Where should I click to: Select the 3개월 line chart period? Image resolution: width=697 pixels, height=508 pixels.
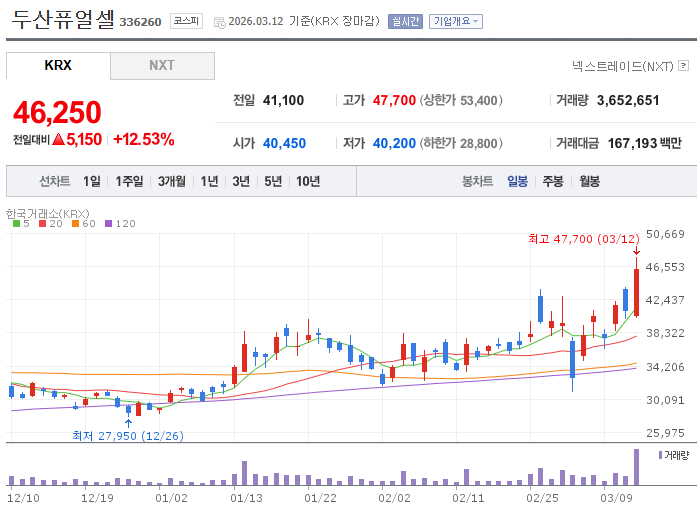coord(172,181)
